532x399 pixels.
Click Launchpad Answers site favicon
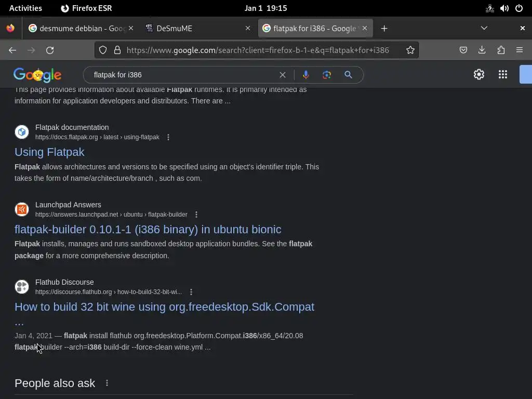tap(22, 209)
